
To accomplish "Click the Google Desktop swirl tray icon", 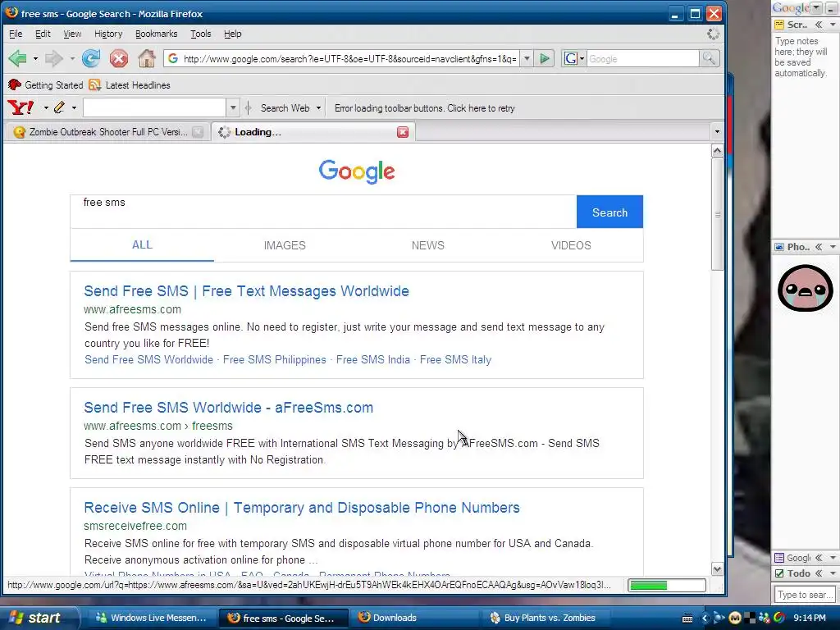I will [x=779, y=619].
